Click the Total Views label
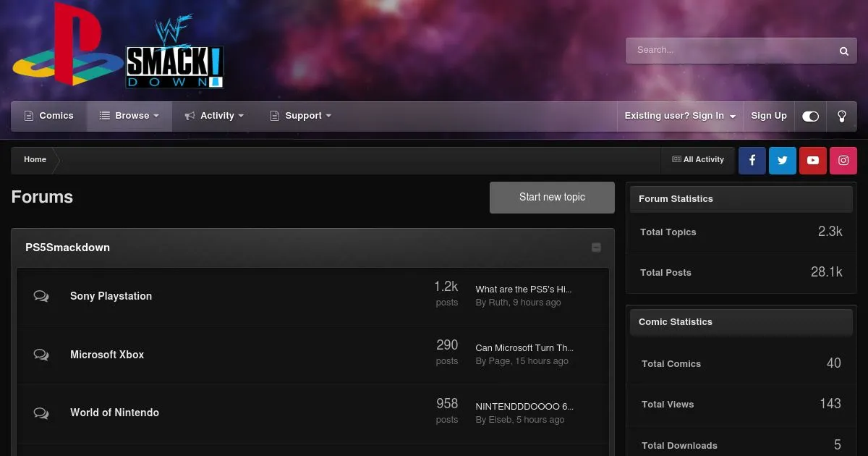Image resolution: width=868 pixels, height=456 pixels. [668, 405]
